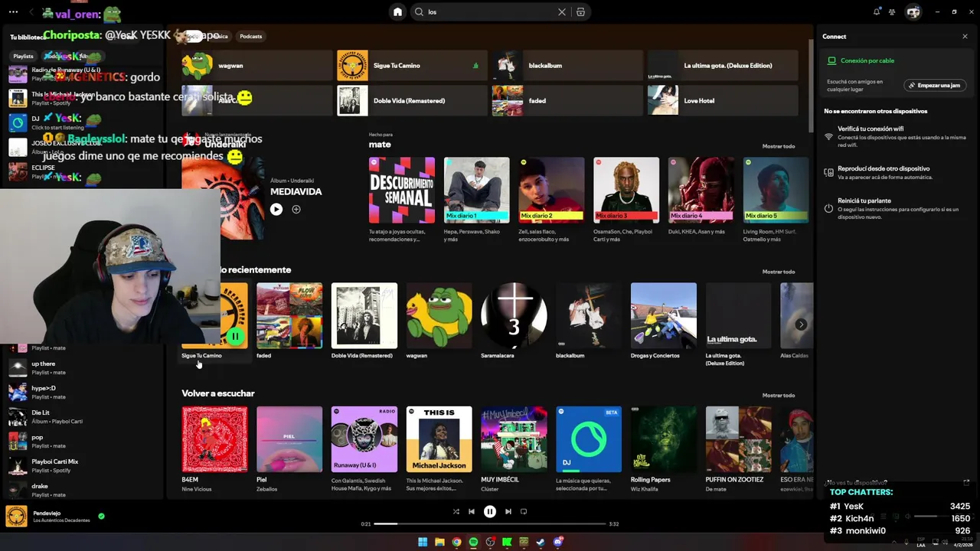Open Saramalacara in recently played

514,321
